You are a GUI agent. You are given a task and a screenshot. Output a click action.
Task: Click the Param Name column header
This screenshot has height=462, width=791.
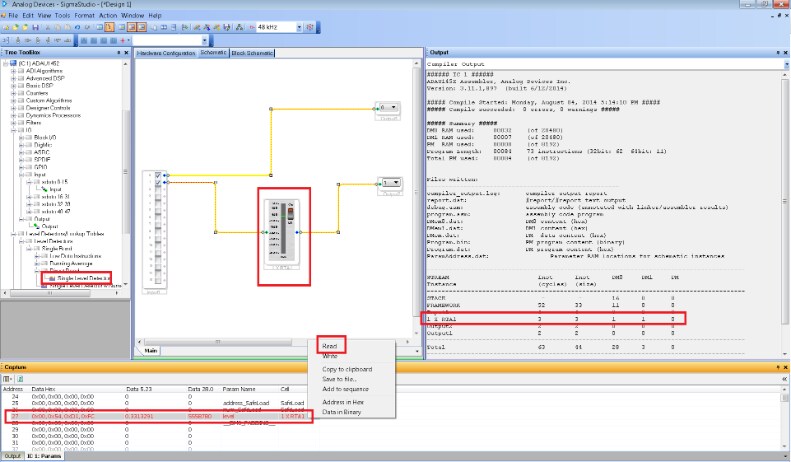tap(239, 389)
